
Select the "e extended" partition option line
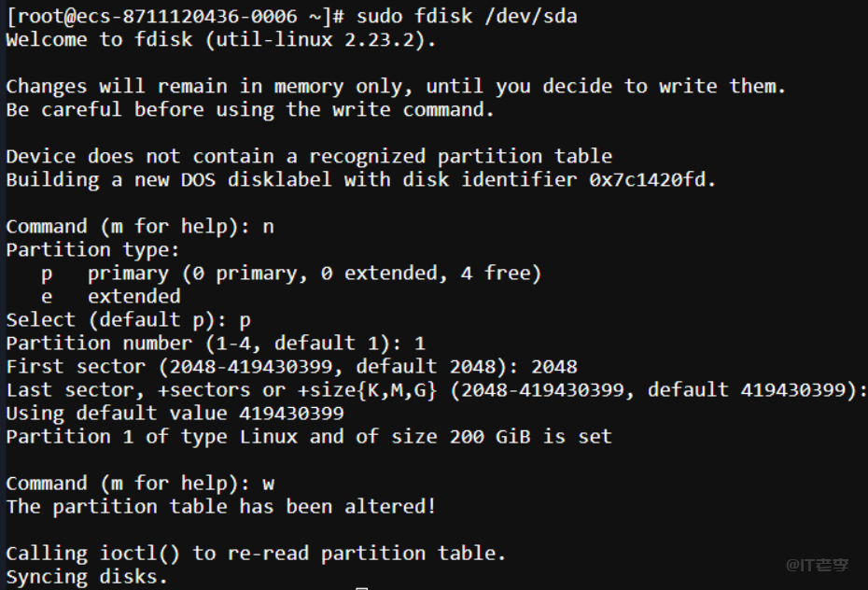(x=111, y=296)
